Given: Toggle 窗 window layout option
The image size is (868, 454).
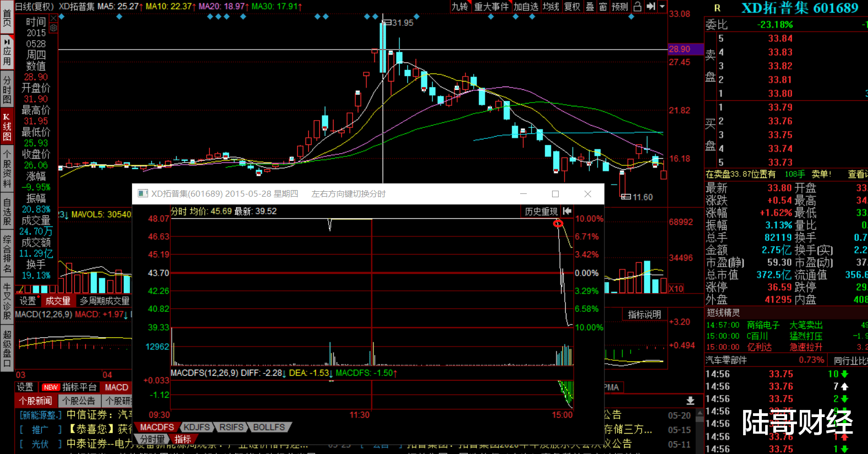Looking at the screenshot, I should tap(603, 7).
